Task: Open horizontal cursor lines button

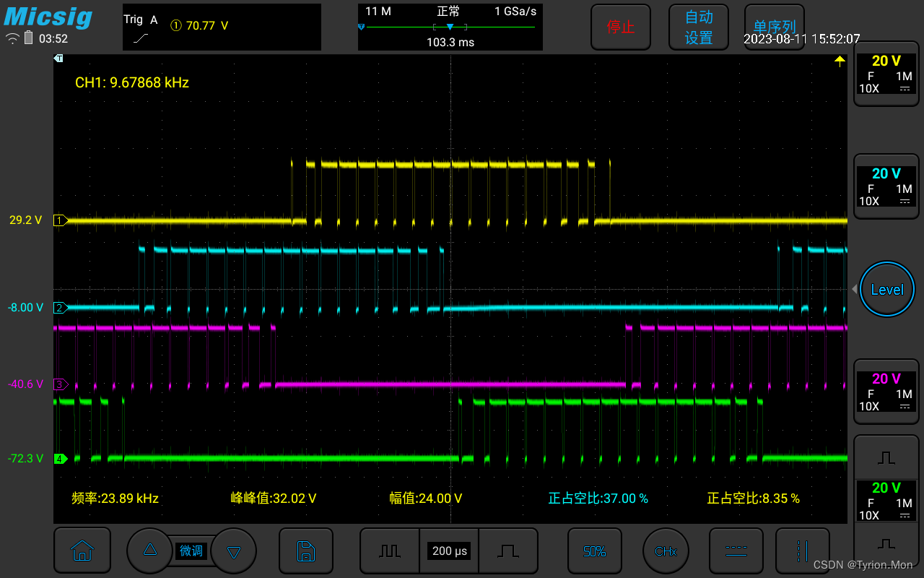Action: [x=736, y=551]
